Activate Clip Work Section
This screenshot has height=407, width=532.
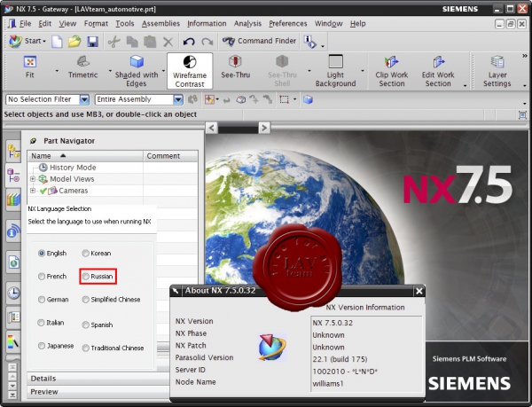392,71
